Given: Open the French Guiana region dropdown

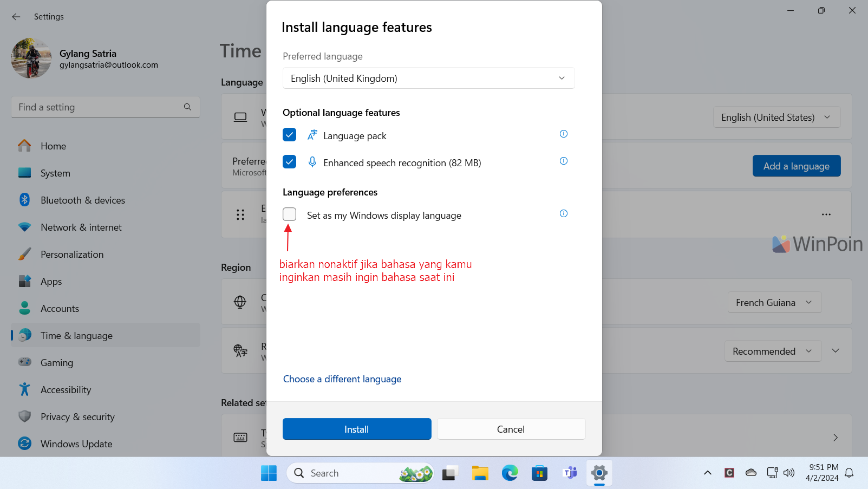Looking at the screenshot, I should (774, 303).
